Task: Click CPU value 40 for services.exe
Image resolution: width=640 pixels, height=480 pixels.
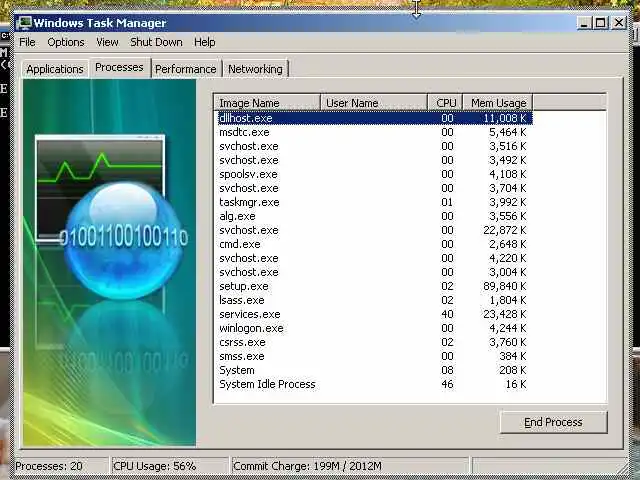Action: click(x=447, y=314)
